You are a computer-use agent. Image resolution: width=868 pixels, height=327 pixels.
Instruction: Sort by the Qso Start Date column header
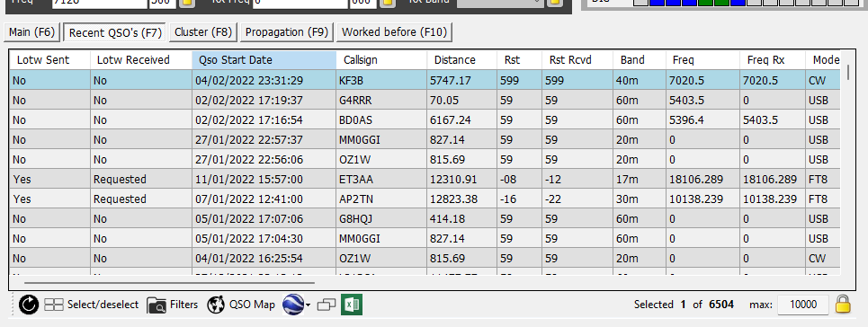pyautogui.click(x=264, y=60)
